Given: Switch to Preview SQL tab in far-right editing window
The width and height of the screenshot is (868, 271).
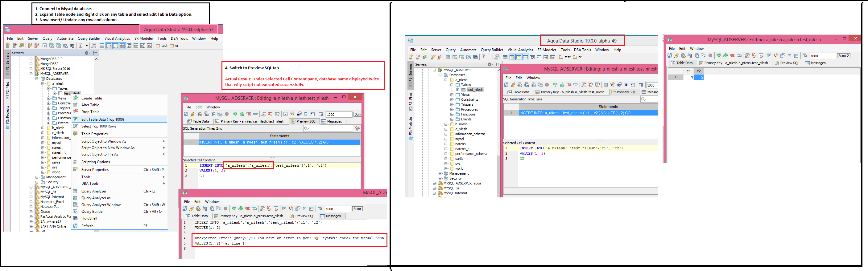Looking at the screenshot, I should (x=787, y=63).
